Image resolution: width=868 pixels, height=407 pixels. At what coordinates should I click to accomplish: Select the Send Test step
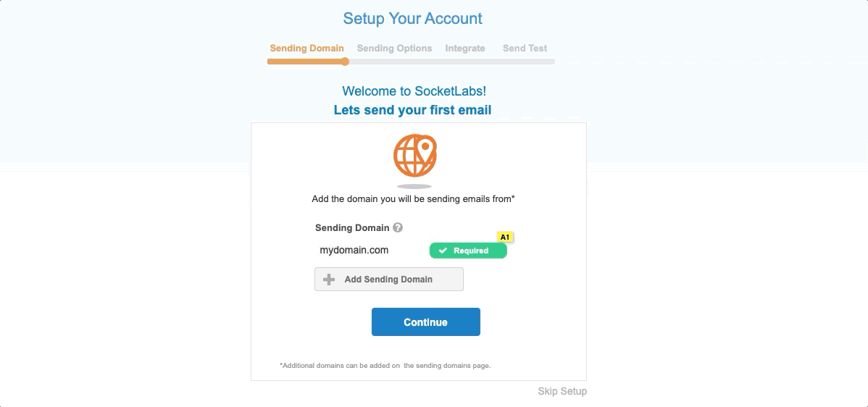click(525, 48)
